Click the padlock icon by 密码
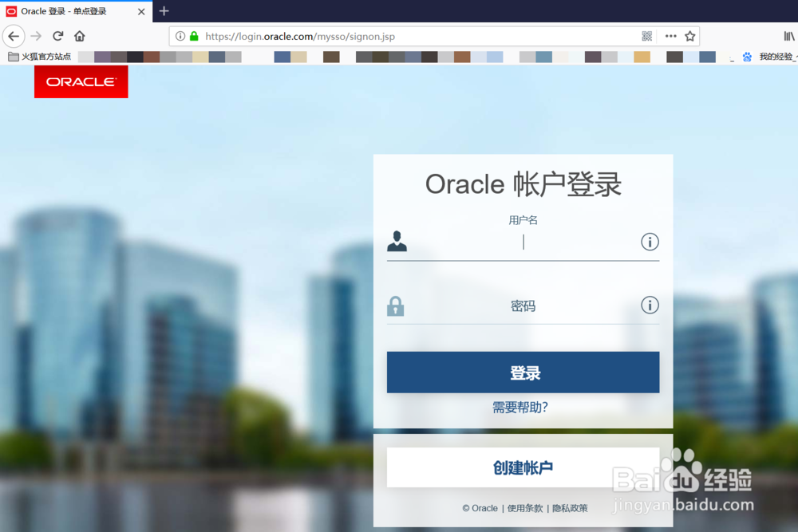Image resolution: width=798 pixels, height=532 pixels. coord(396,306)
